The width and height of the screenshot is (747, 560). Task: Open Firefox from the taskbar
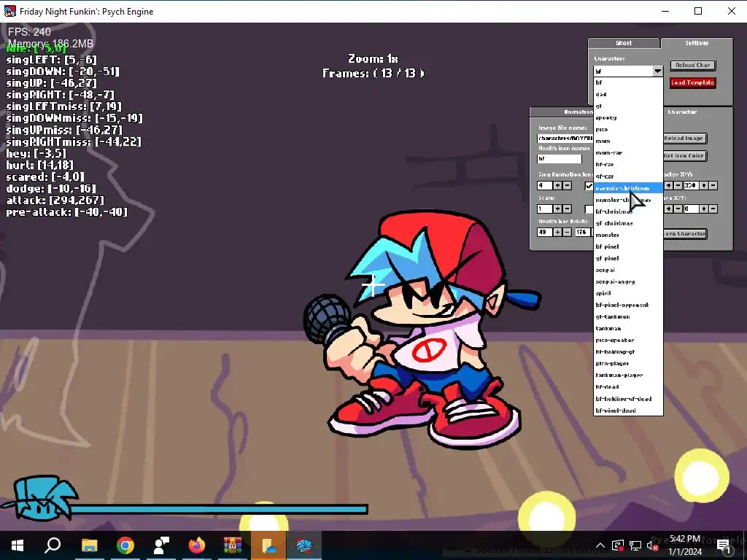(x=197, y=545)
